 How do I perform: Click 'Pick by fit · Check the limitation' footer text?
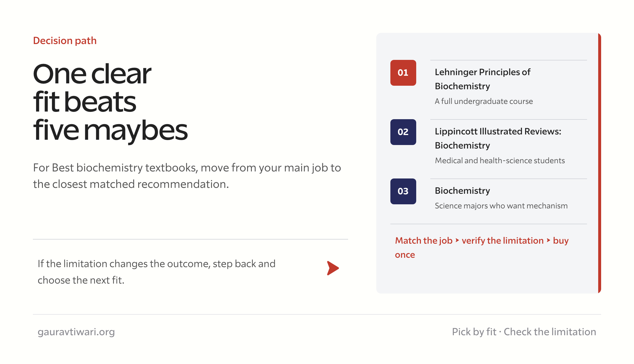524,332
